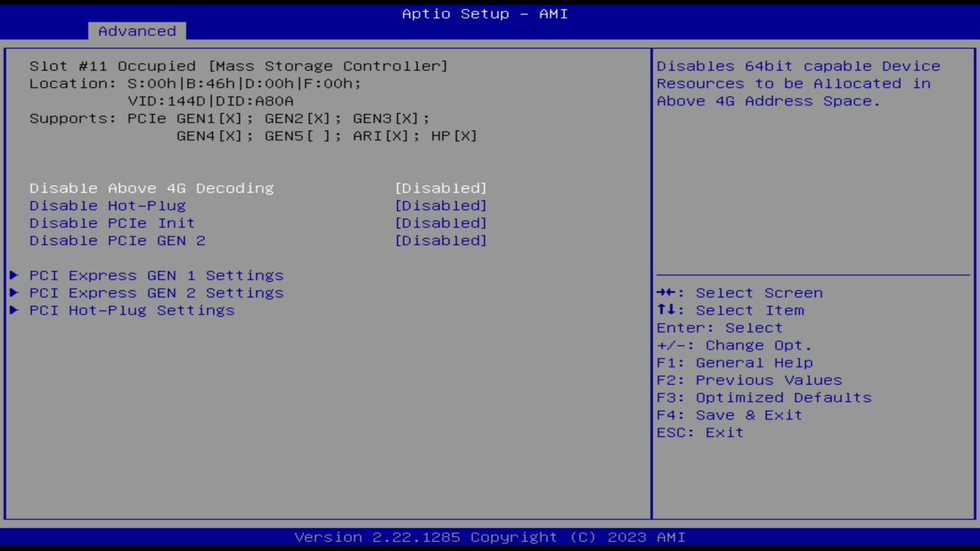
Task: Open PCI Hot-Plug Settings submenu
Action: 132,311
